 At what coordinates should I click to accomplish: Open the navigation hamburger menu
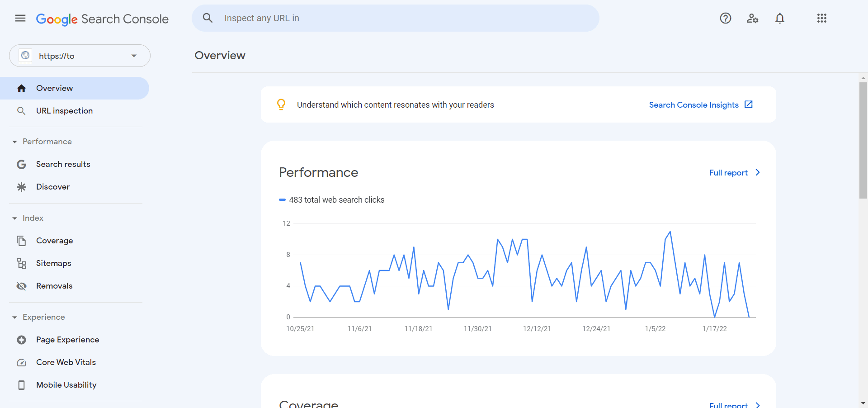[x=20, y=18]
